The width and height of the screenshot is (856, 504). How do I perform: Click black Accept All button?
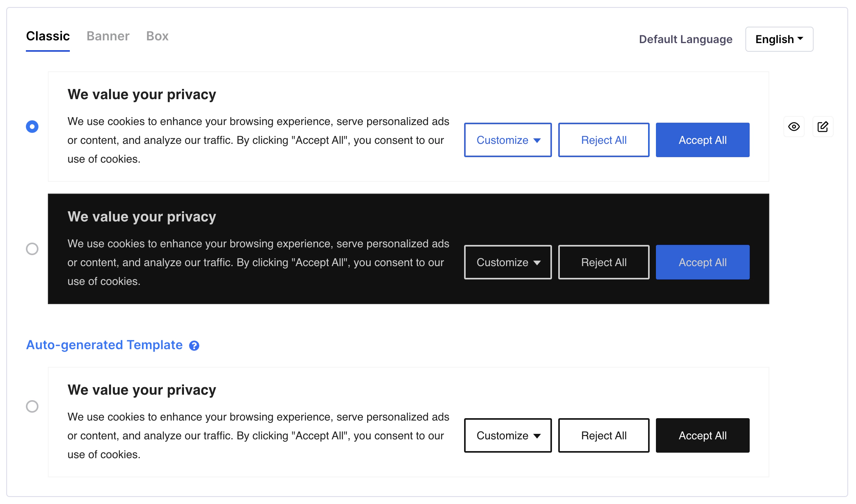click(703, 435)
